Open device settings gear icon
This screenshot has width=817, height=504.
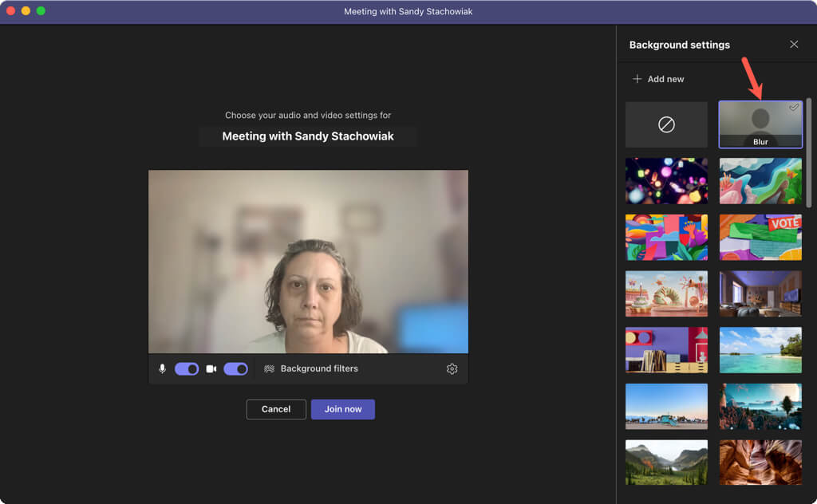[x=452, y=369]
